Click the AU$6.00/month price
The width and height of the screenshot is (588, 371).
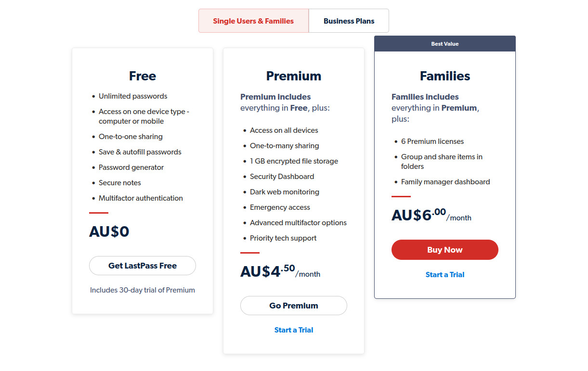[431, 215]
